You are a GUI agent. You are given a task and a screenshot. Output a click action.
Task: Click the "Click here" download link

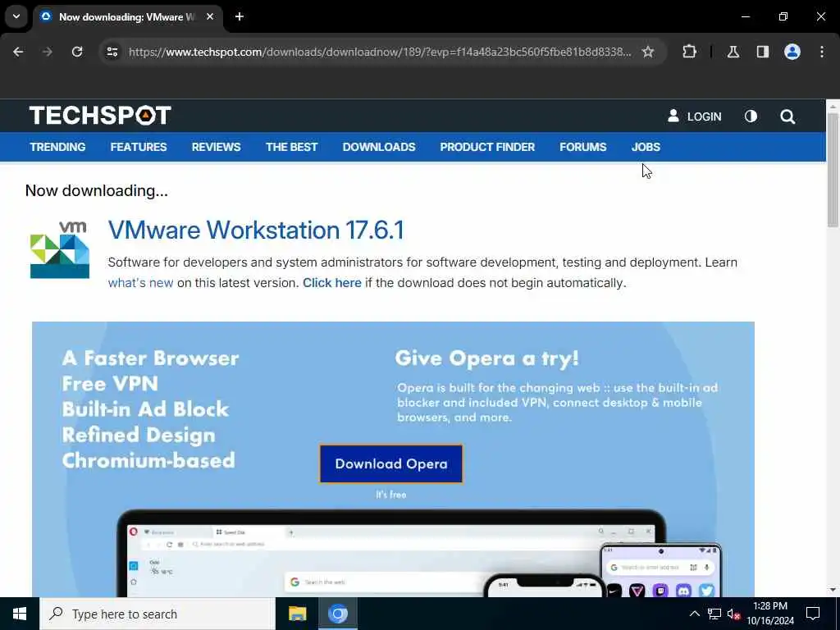(332, 283)
